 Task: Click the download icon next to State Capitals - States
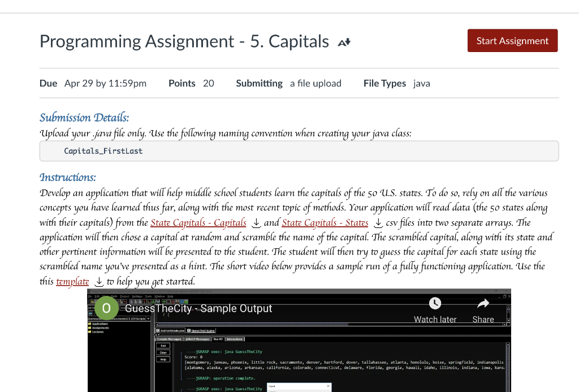click(x=377, y=222)
